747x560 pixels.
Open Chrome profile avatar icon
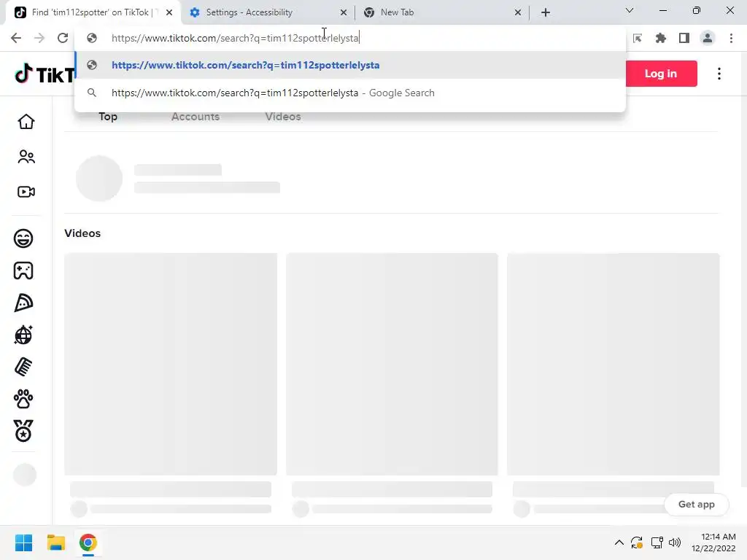pyautogui.click(x=708, y=38)
